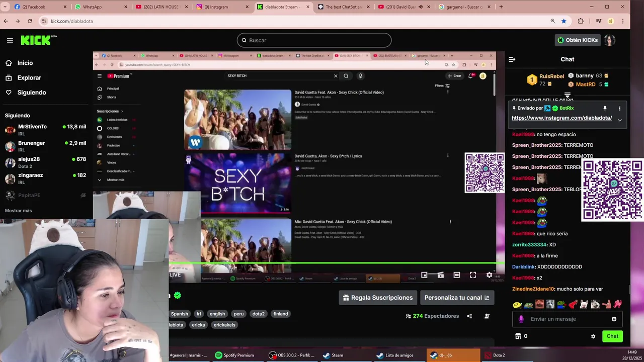Mute the David Guetta tab audio icon
644x362 pixels.
point(421,7)
